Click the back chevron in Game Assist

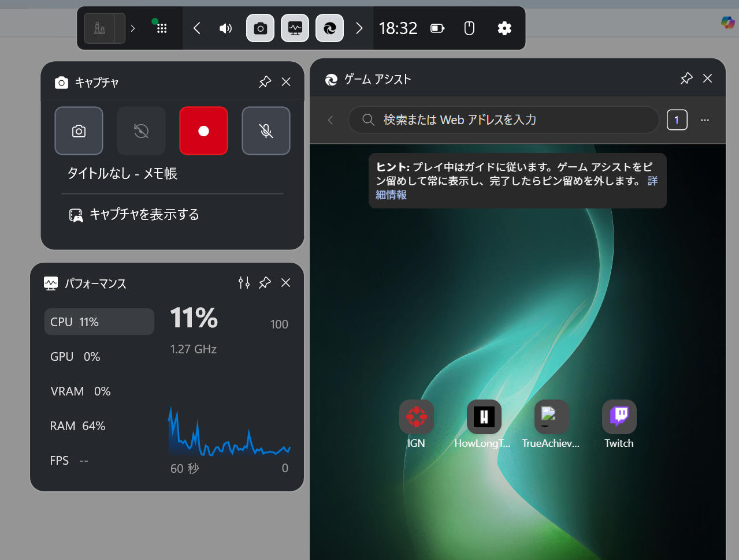[x=330, y=120]
